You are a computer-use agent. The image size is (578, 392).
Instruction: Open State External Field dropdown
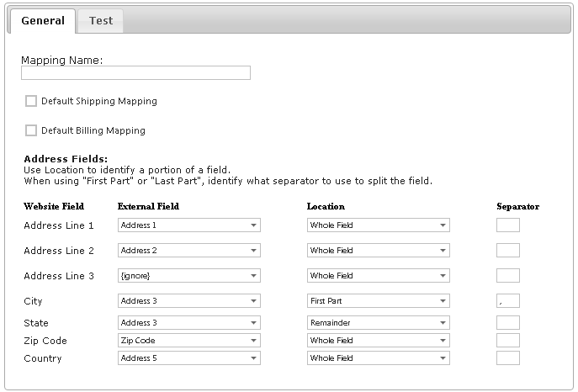tap(188, 323)
